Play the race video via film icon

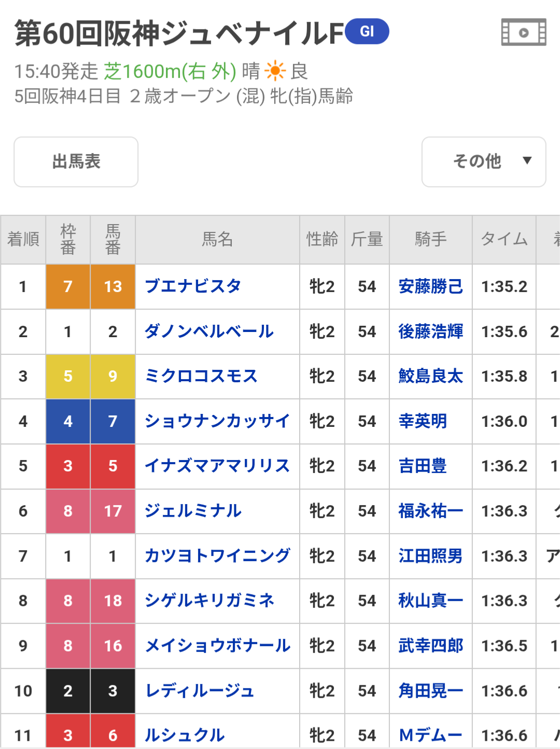pyautogui.click(x=523, y=32)
